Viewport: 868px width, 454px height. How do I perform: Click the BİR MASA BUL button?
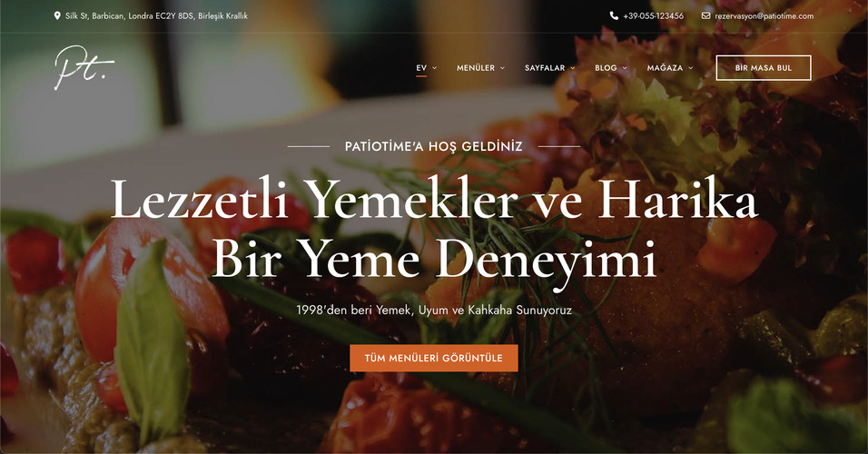[764, 67]
